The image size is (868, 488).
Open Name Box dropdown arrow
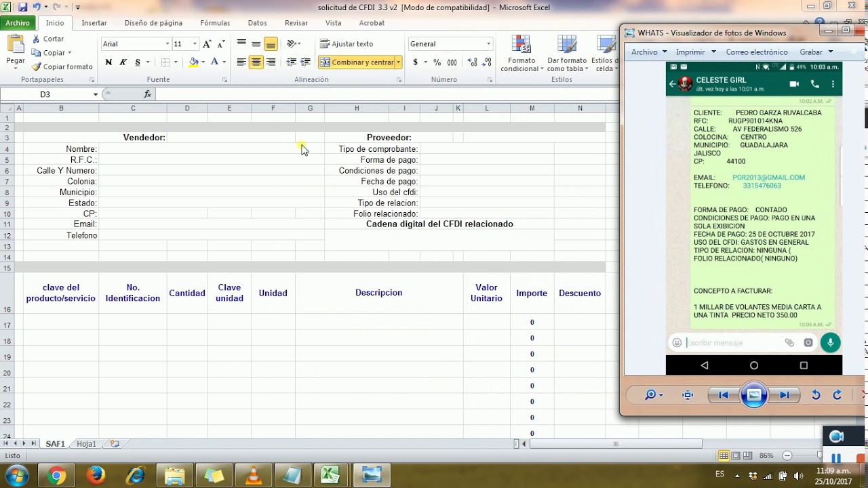[x=95, y=94]
